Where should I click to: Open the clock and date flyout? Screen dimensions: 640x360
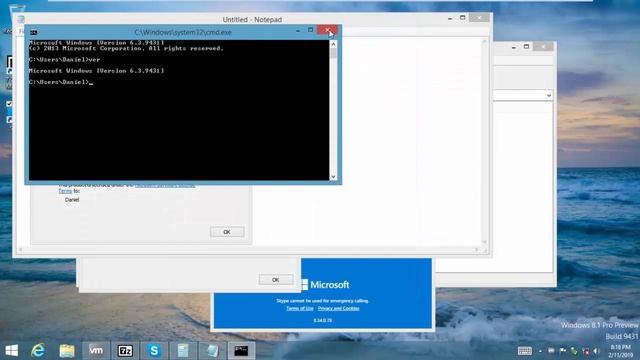[620, 351]
